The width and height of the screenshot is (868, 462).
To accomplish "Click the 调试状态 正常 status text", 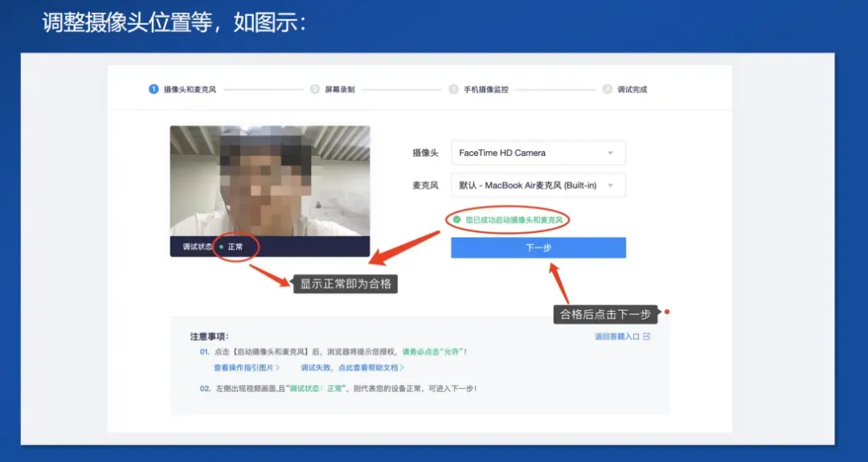I will coord(212,247).
